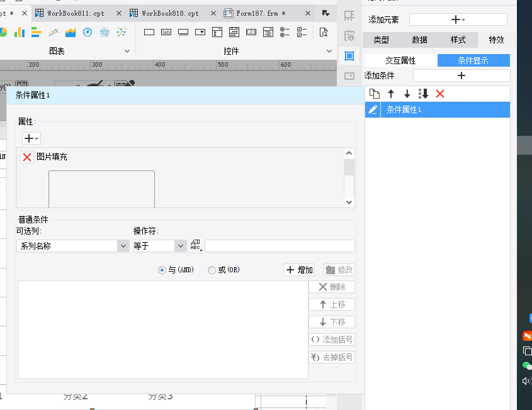Image resolution: width=532 pixels, height=410 pixels.
Task: Move condition attribute up
Action: pos(391,94)
